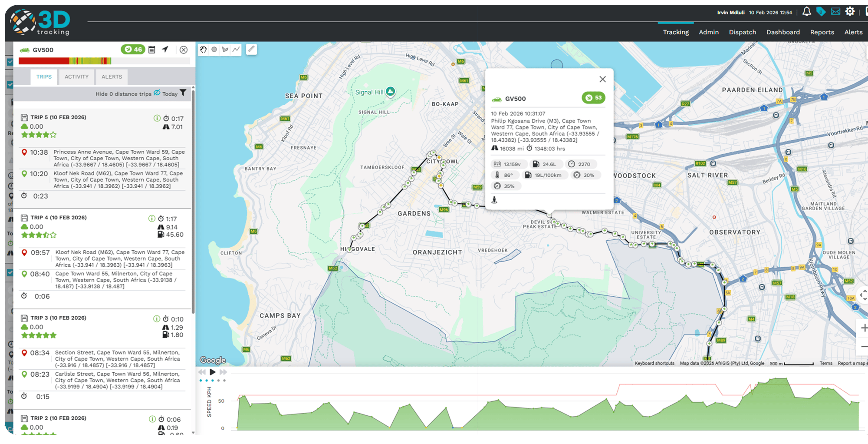The height and width of the screenshot is (444, 868).
Task: Close the GV500 map info popup
Action: coord(602,79)
